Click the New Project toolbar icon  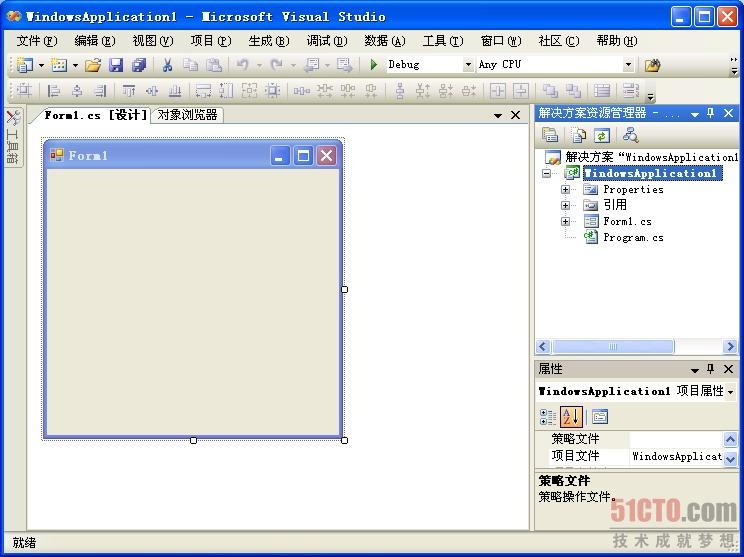25,65
